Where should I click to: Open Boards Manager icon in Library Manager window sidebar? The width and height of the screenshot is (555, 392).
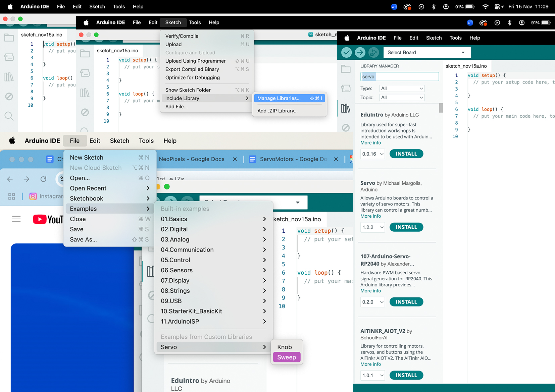pyautogui.click(x=346, y=89)
